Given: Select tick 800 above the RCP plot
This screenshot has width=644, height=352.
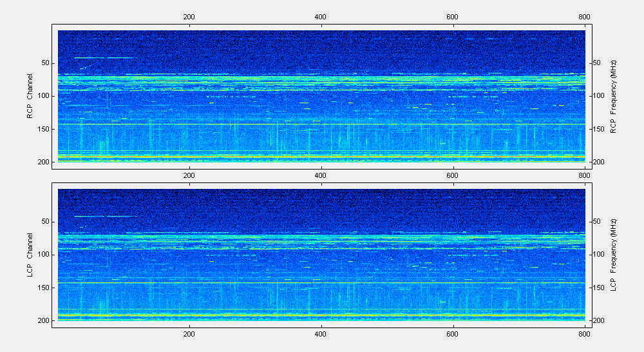Looking at the screenshot, I should point(584,17).
